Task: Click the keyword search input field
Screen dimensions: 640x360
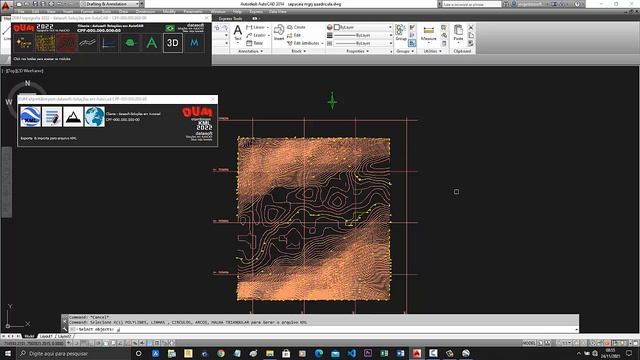Action: pos(471,4)
